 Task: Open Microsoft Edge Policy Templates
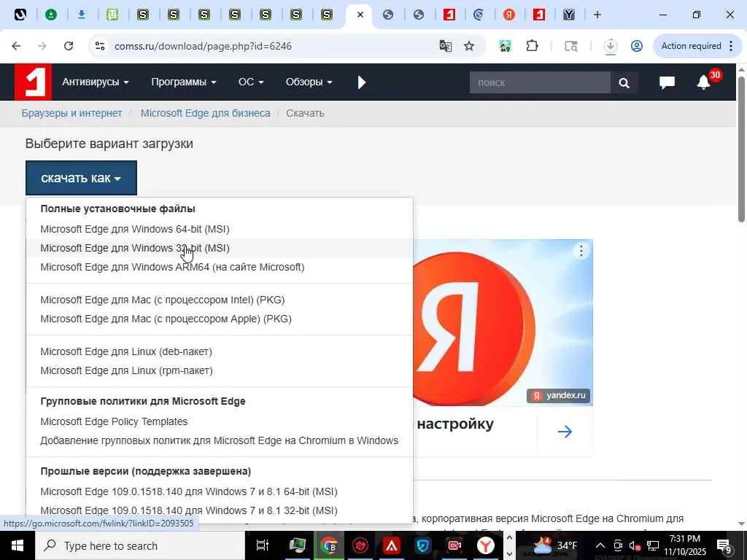(114, 422)
